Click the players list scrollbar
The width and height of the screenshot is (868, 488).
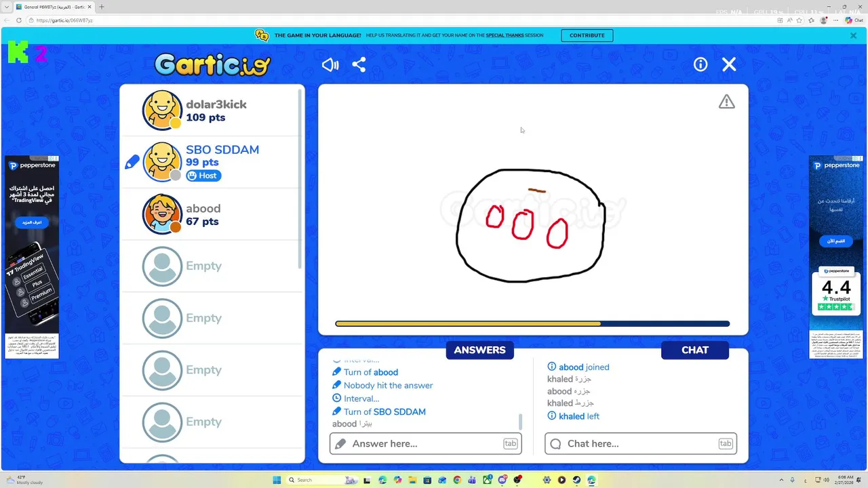pyautogui.click(x=299, y=180)
